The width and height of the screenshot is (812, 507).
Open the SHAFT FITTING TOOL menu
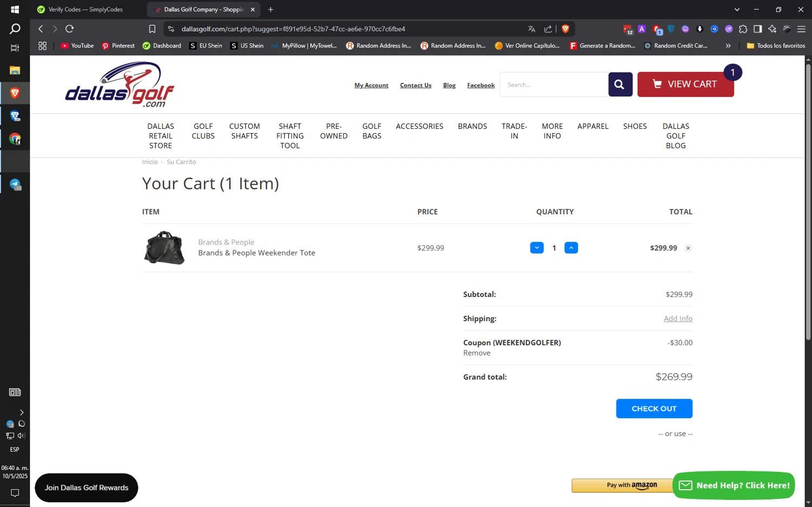pyautogui.click(x=290, y=136)
